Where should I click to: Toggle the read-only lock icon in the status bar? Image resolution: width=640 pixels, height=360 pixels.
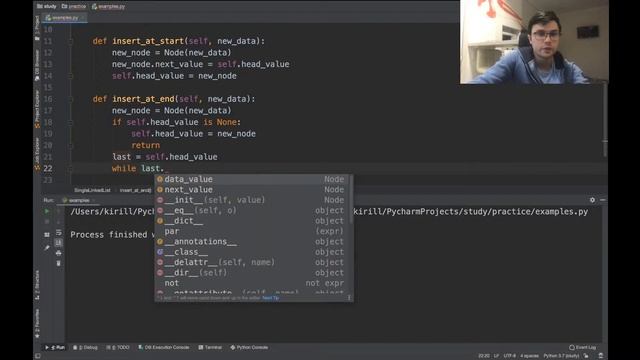587,356
